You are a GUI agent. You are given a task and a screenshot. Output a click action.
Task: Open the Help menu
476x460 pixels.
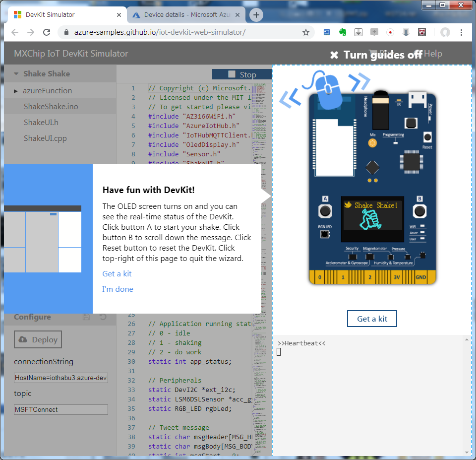click(x=433, y=54)
